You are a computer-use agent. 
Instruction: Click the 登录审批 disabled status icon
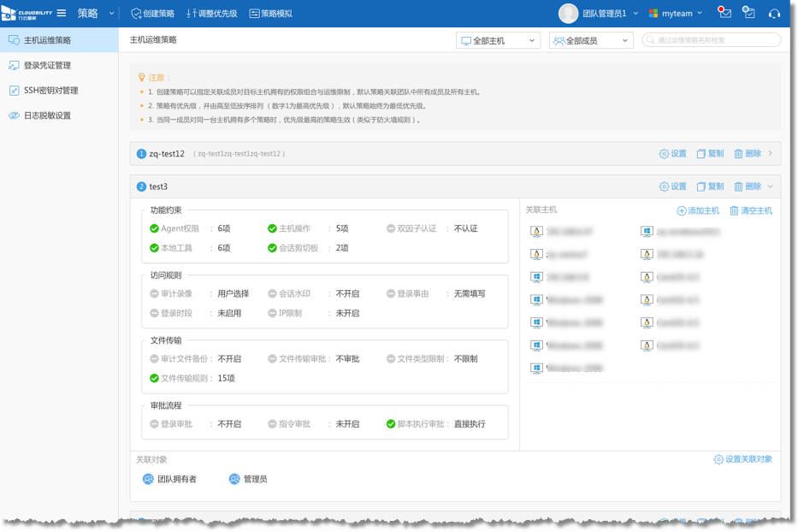point(154,424)
